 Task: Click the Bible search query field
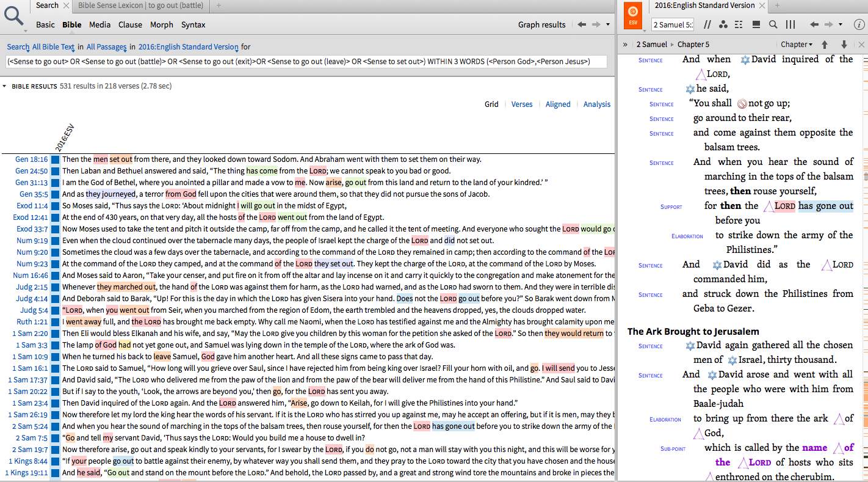306,62
